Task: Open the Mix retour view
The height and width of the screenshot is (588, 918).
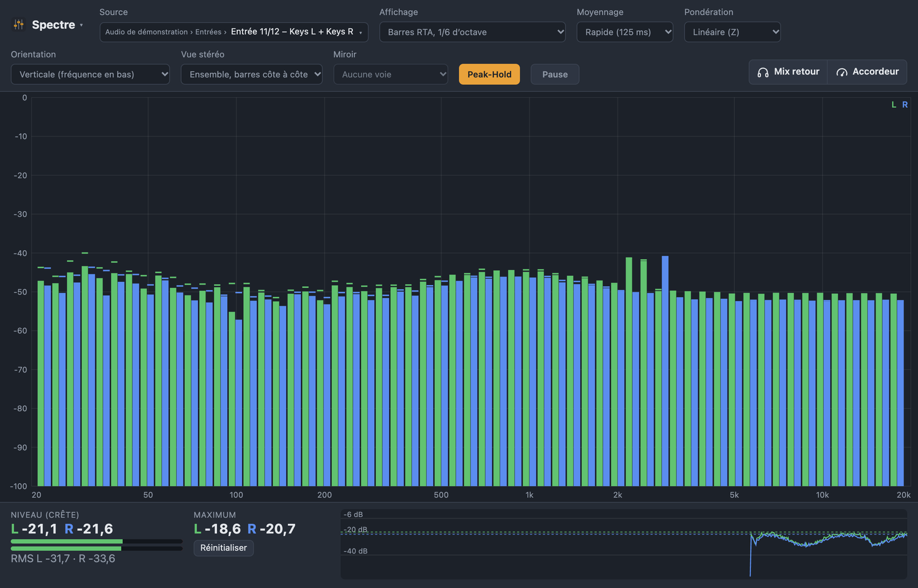Action: click(x=788, y=72)
